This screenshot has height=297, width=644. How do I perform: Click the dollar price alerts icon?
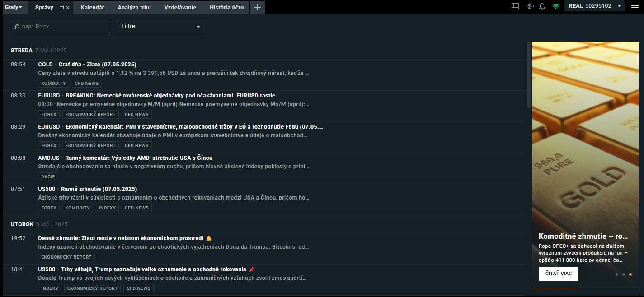(529, 6)
